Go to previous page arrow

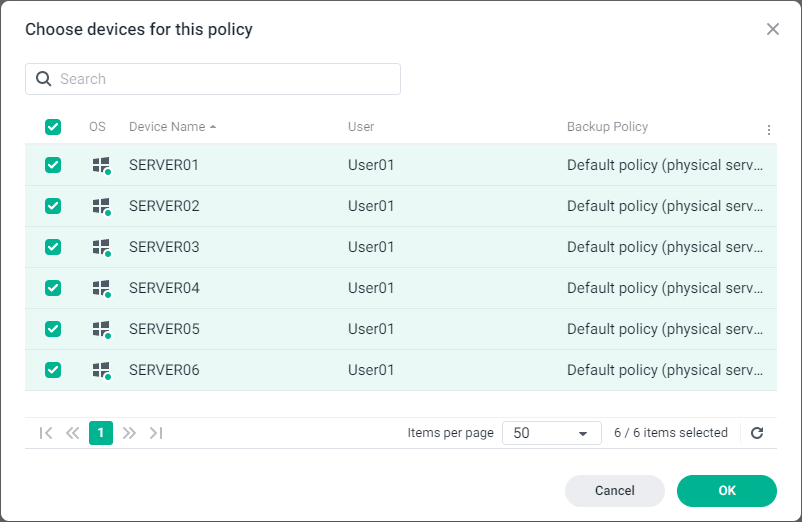[72, 433]
